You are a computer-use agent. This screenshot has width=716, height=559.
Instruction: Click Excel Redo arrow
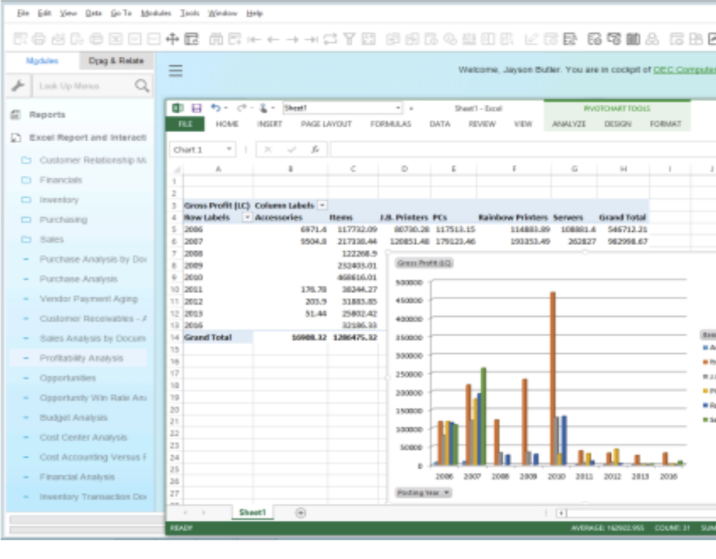click(x=242, y=108)
